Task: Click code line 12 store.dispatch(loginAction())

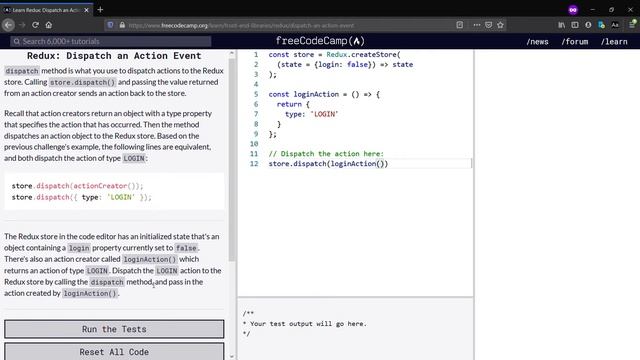Action: point(328,164)
